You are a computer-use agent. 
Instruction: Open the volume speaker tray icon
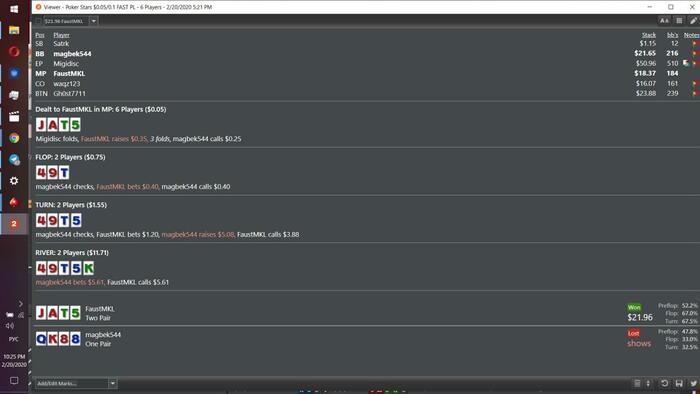(x=9, y=326)
